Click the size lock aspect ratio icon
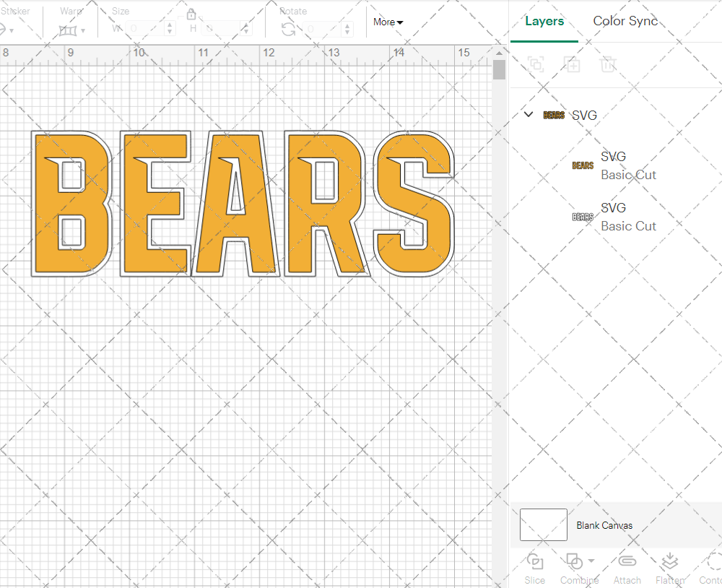 (x=191, y=14)
